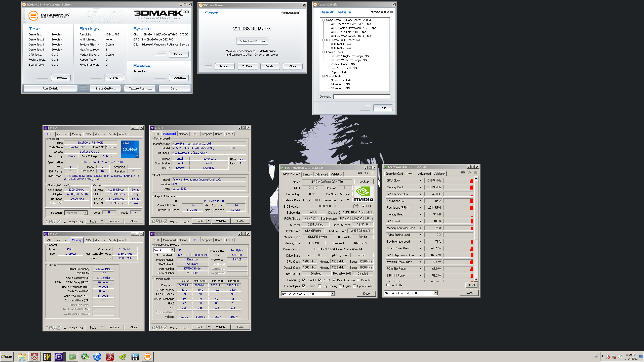The image size is (644, 362).
Task: Open Board Power Draw sensor dropdown
Action: 420,248
